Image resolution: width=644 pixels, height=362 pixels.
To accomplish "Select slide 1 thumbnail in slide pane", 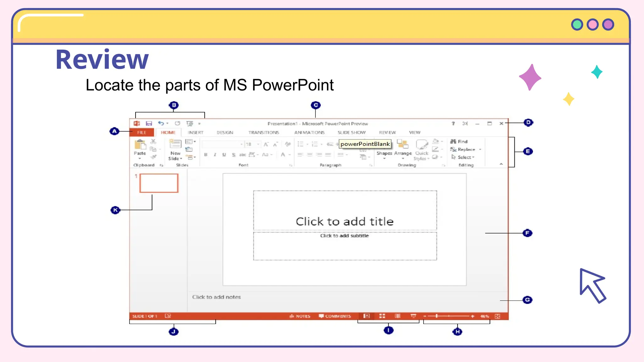I will click(159, 183).
